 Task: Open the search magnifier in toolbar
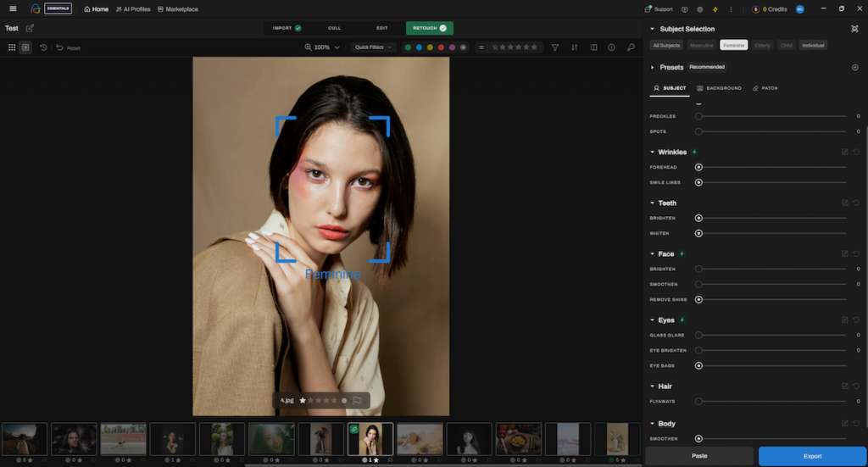[x=631, y=47]
